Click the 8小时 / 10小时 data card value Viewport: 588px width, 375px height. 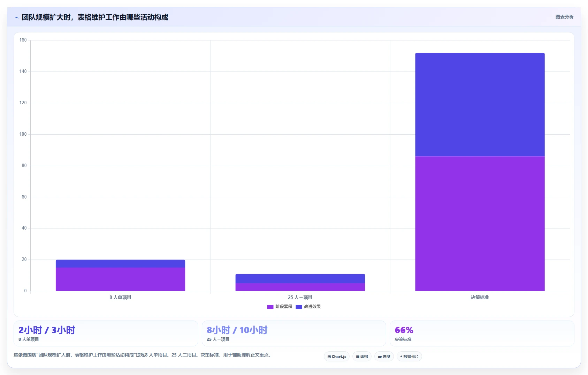click(x=237, y=330)
